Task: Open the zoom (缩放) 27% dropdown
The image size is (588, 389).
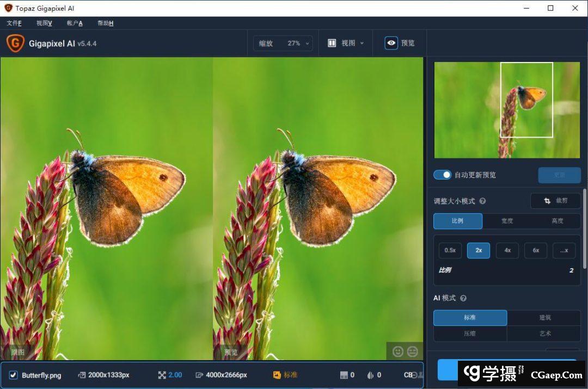Action: tap(283, 43)
